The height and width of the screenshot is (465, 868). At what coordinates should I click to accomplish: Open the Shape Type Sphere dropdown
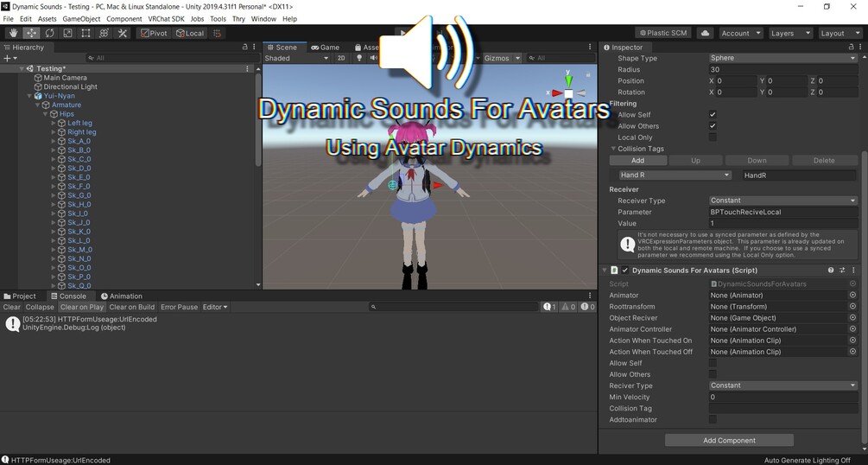(x=783, y=58)
